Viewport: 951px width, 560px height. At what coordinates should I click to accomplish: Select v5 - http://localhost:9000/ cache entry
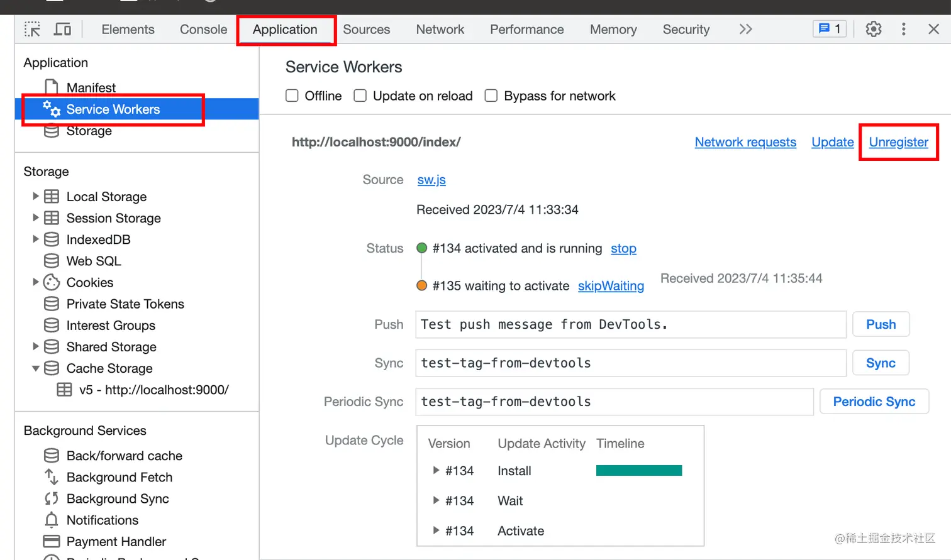point(136,390)
